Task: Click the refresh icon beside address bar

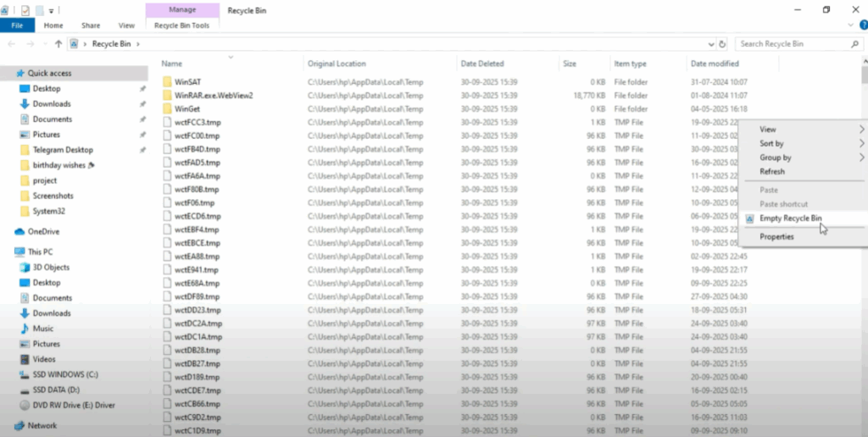Action: pos(722,43)
